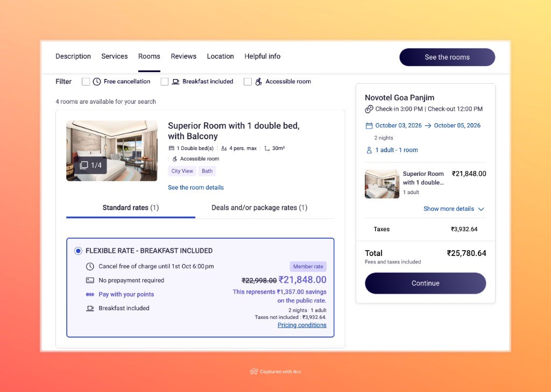Open the Superior Room photo gallery thumbnail
The image size is (551, 392).
112,151
